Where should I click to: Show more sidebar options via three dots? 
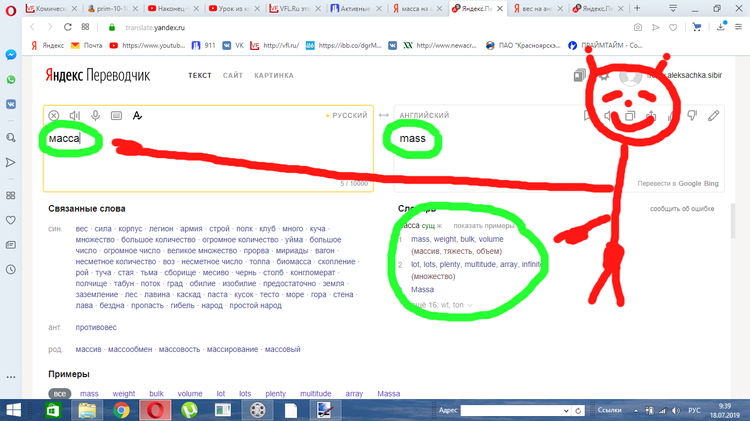click(x=11, y=377)
